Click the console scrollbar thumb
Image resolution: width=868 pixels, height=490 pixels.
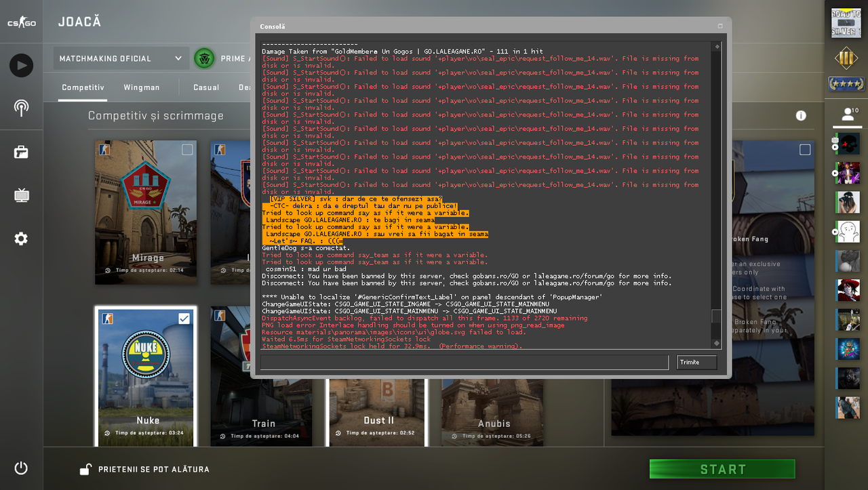[716, 317]
